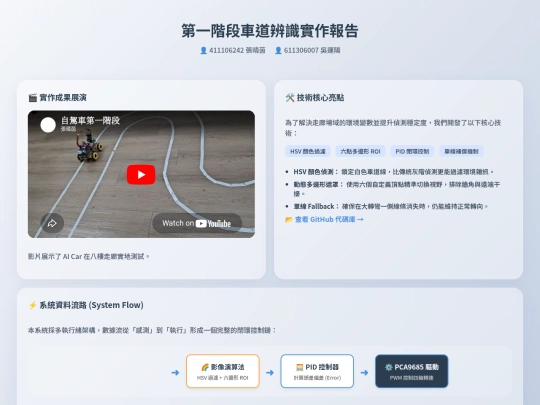The height and width of the screenshot is (405, 540).
Task: Click the heading 系統資料流路 (System Flow)
Action: pos(91,305)
